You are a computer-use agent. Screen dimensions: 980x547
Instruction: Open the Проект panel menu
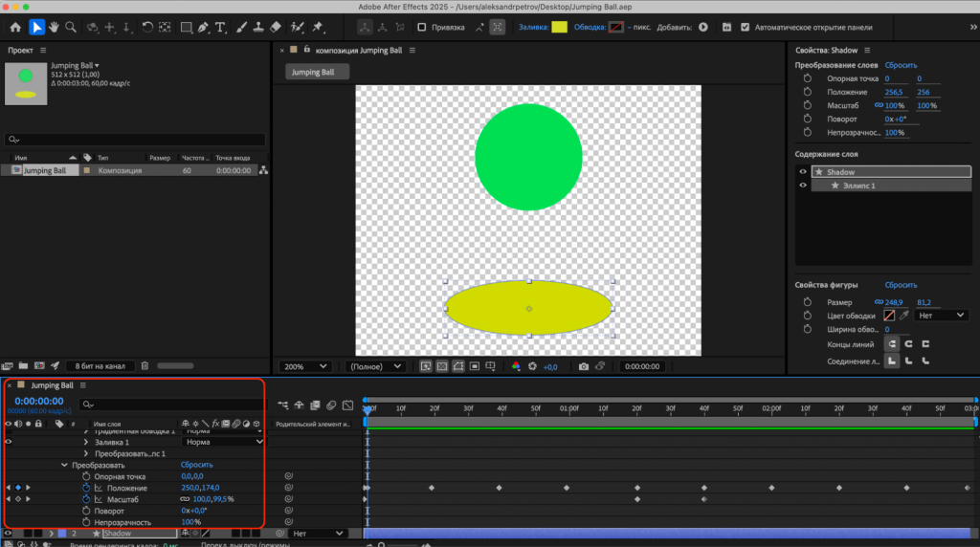click(43, 50)
